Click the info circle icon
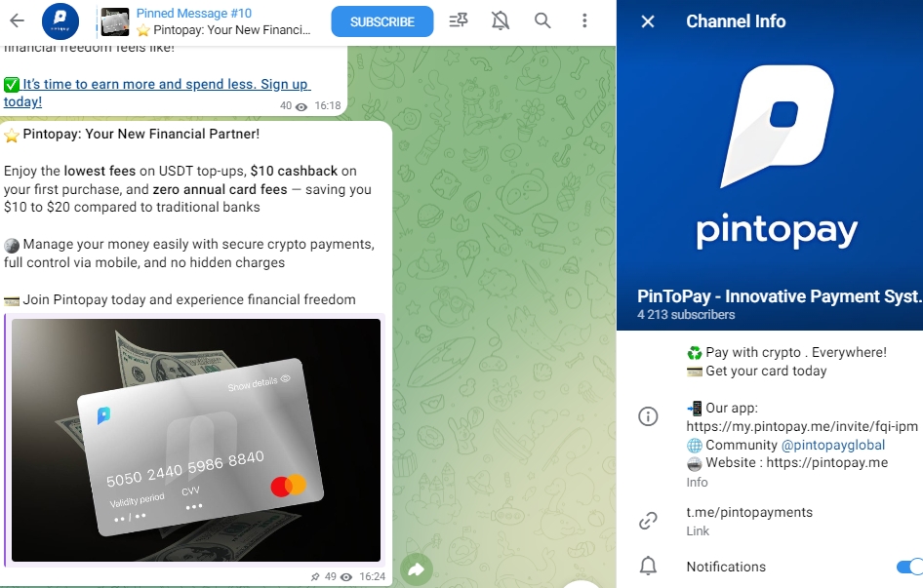 tap(648, 416)
